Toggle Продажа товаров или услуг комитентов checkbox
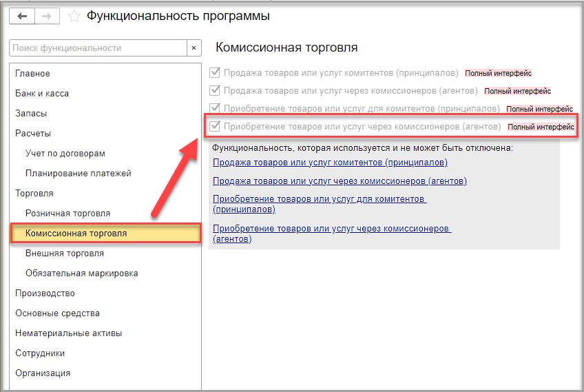Screen dimensions: 584x392 pos(215,72)
